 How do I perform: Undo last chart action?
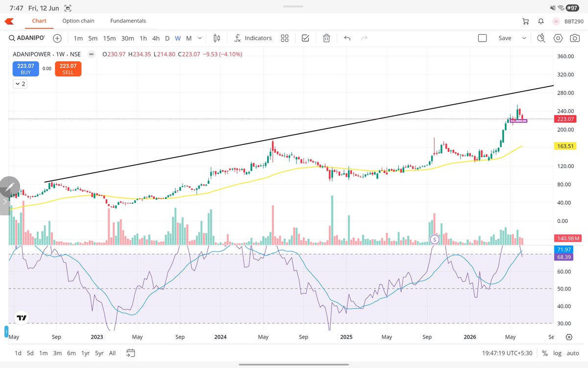[347, 38]
